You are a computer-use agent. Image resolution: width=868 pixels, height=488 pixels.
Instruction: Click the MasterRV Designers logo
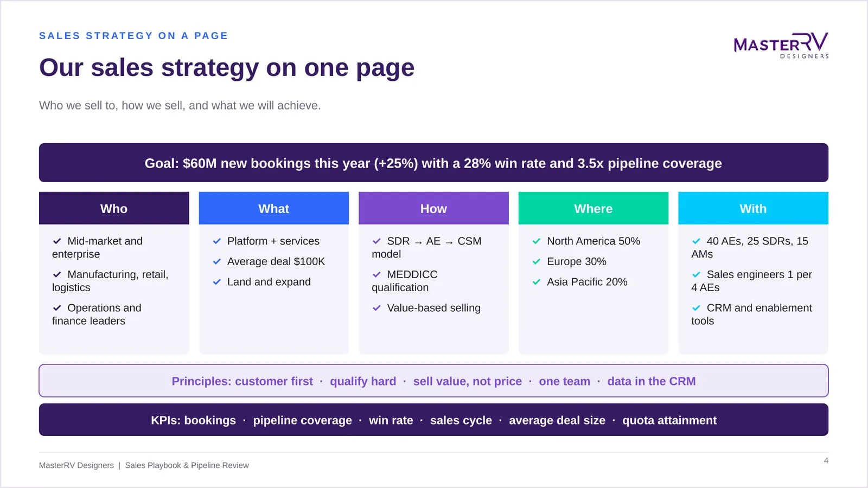pyautogui.click(x=781, y=46)
